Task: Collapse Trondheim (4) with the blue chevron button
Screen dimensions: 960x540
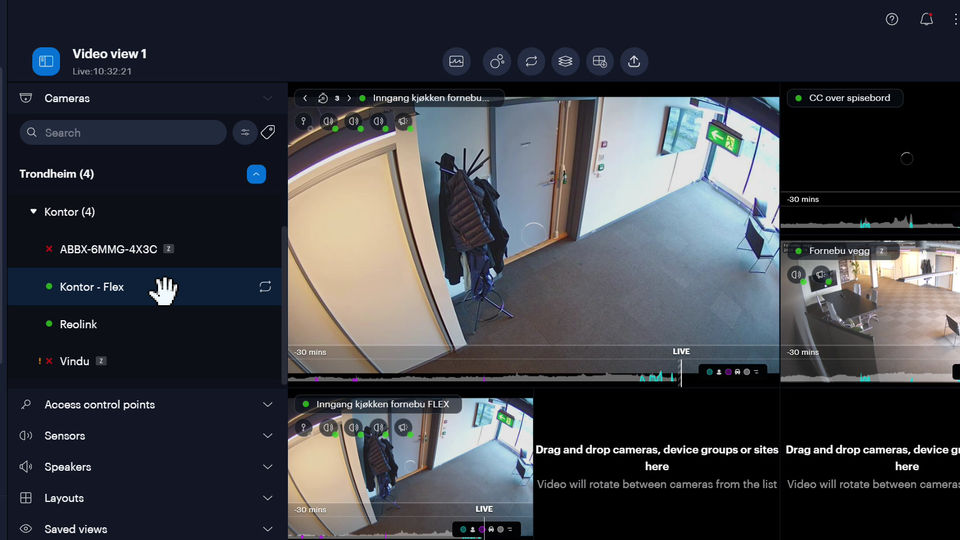Action: [x=256, y=174]
